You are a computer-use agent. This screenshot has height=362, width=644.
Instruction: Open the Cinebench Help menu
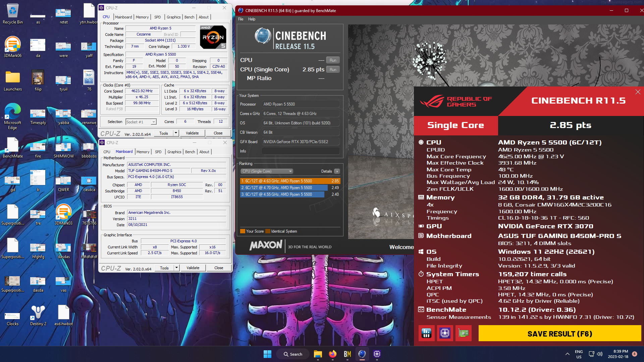(x=252, y=19)
